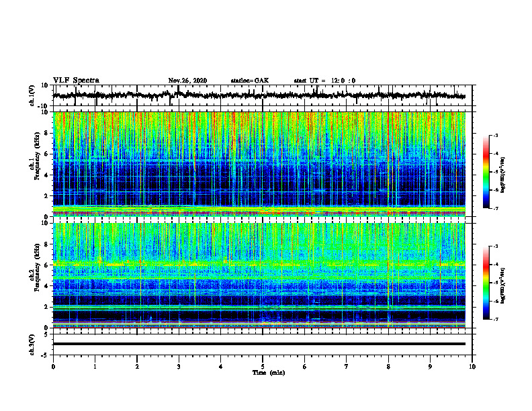
Task: Select the ch.2 "Frequency (kHz)" axis label
Action: pyautogui.click(x=37, y=267)
